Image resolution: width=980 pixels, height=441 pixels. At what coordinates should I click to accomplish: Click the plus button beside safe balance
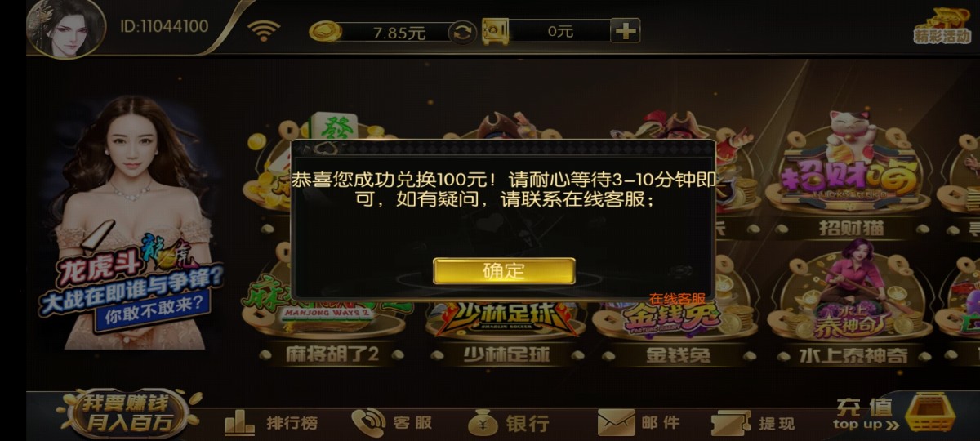(626, 31)
